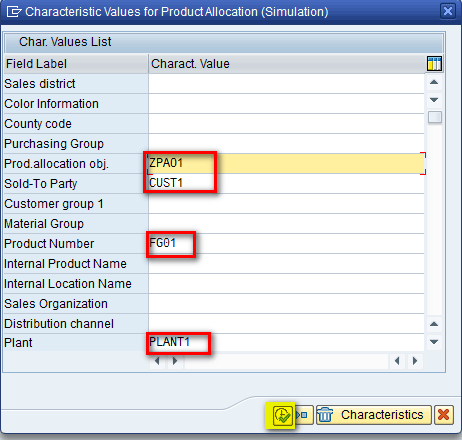Click the Sold-To Party field with CUST1
This screenshot has width=462, height=440.
pyautogui.click(x=286, y=183)
